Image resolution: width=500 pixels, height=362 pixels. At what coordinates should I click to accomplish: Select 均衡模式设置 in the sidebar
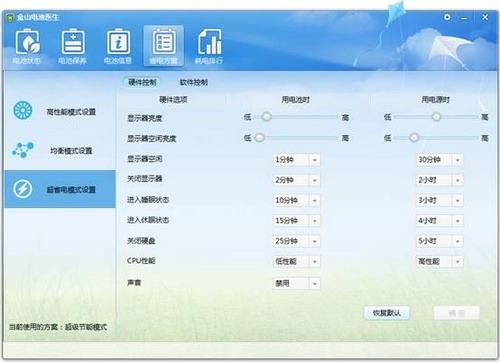click(x=60, y=150)
